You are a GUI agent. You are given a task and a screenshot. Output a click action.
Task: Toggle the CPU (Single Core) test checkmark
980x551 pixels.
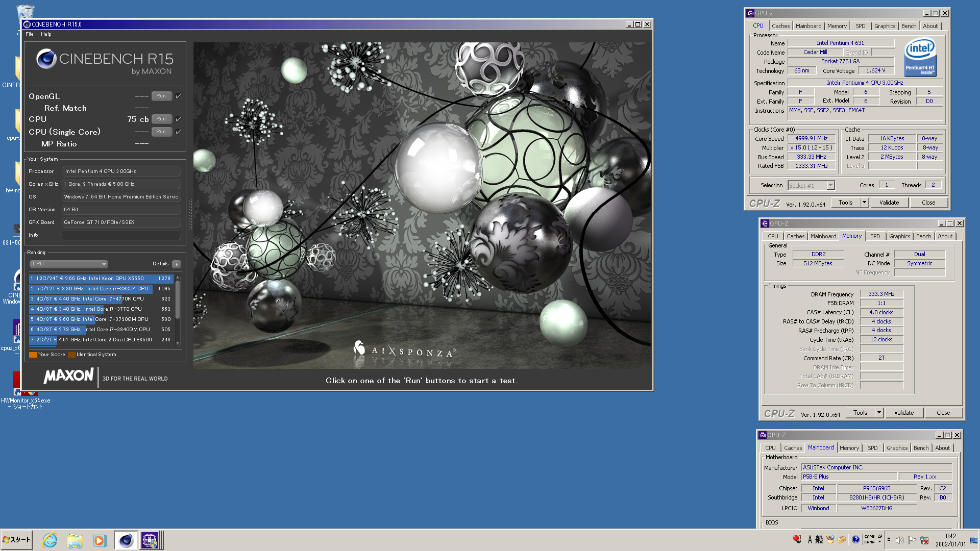pos(179,132)
